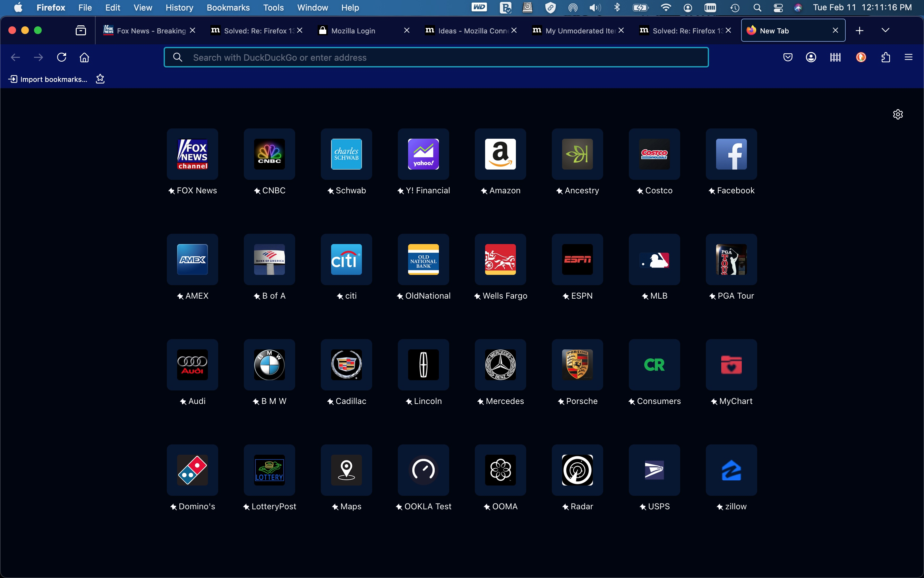Open the Schwab shortcut tile
Screen dimensions: 924x578
click(x=346, y=154)
